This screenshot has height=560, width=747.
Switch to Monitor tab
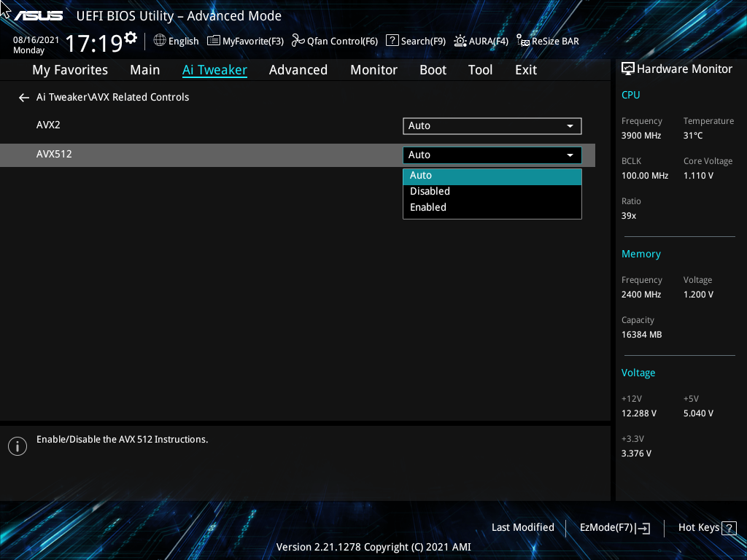tap(373, 70)
